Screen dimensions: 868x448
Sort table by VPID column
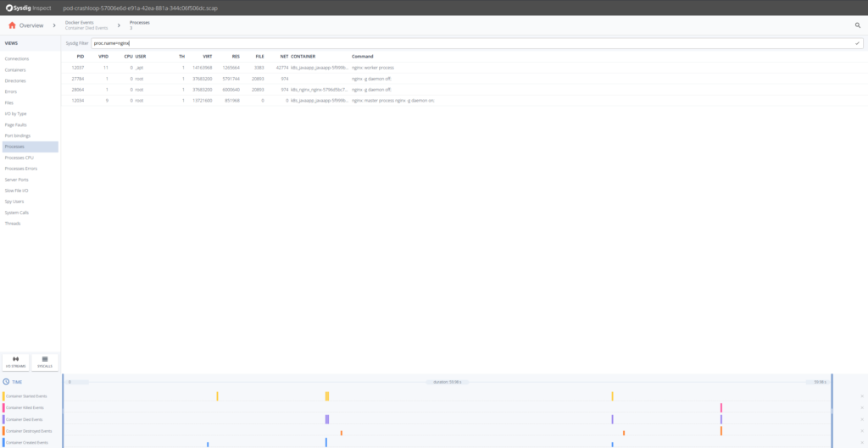[x=103, y=57]
